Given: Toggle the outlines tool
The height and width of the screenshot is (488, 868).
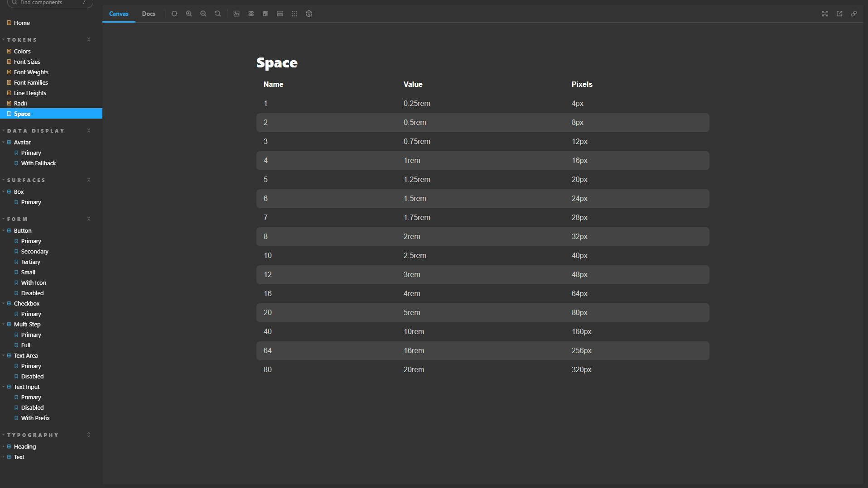Looking at the screenshot, I should click(294, 14).
